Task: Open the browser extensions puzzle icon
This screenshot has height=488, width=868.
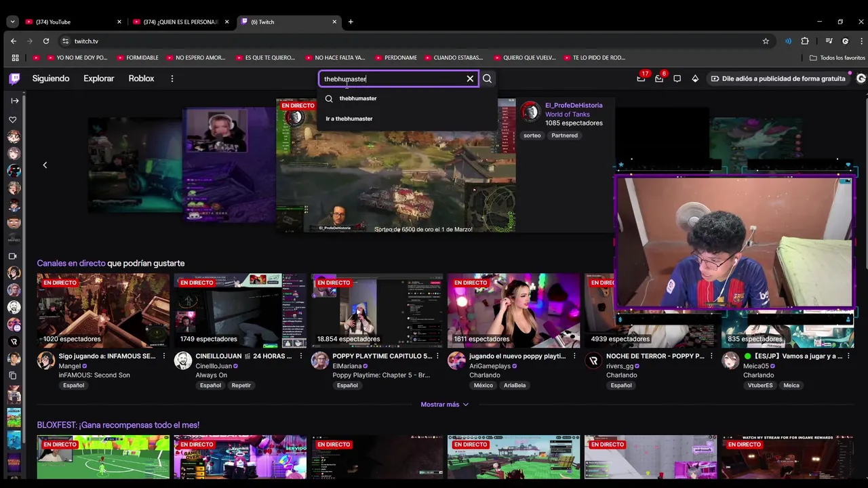Action: pyautogui.click(x=805, y=41)
